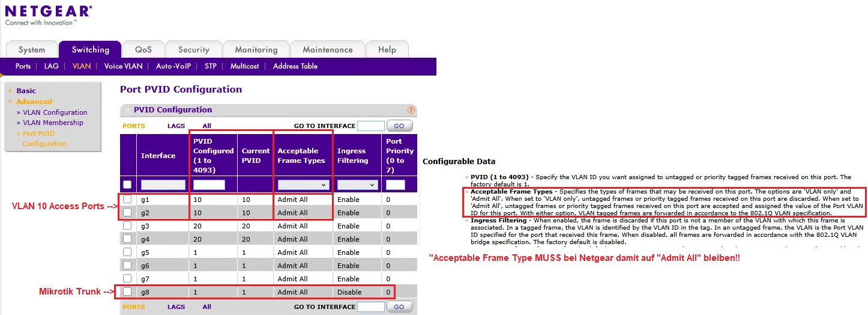Select the top PORTS filter link
The height and width of the screenshot is (315, 868).
(134, 126)
